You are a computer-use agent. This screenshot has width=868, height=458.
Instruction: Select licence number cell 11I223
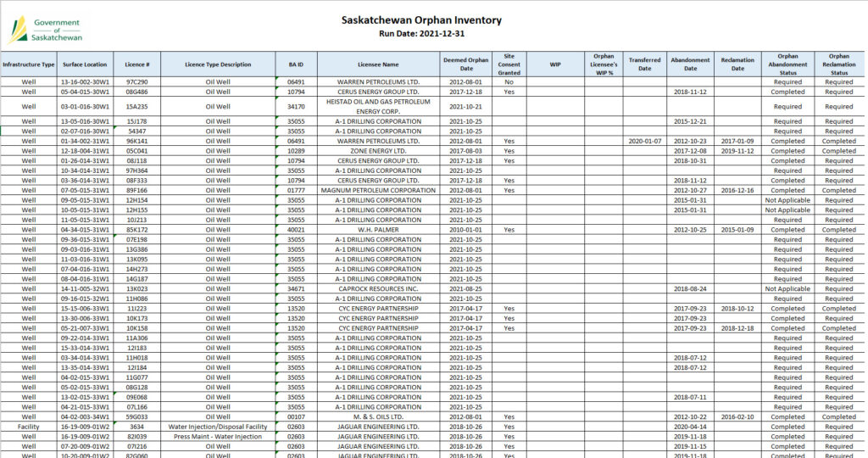click(x=136, y=309)
